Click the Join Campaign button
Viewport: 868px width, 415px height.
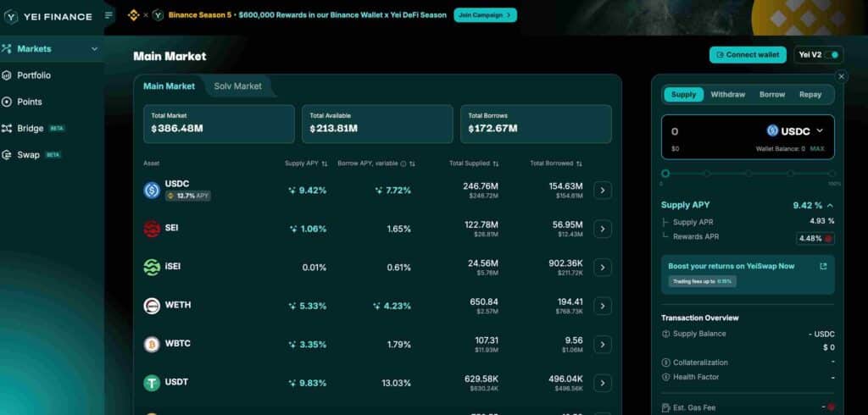(x=485, y=15)
